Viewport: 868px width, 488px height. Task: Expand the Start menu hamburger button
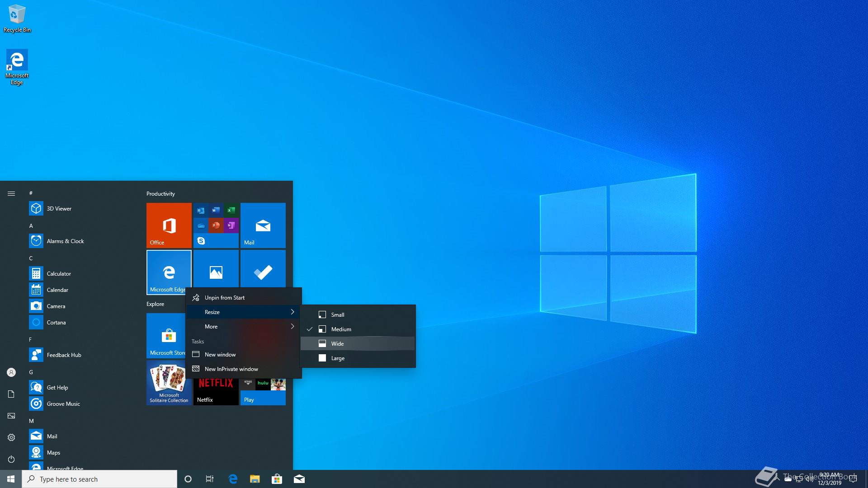point(11,193)
